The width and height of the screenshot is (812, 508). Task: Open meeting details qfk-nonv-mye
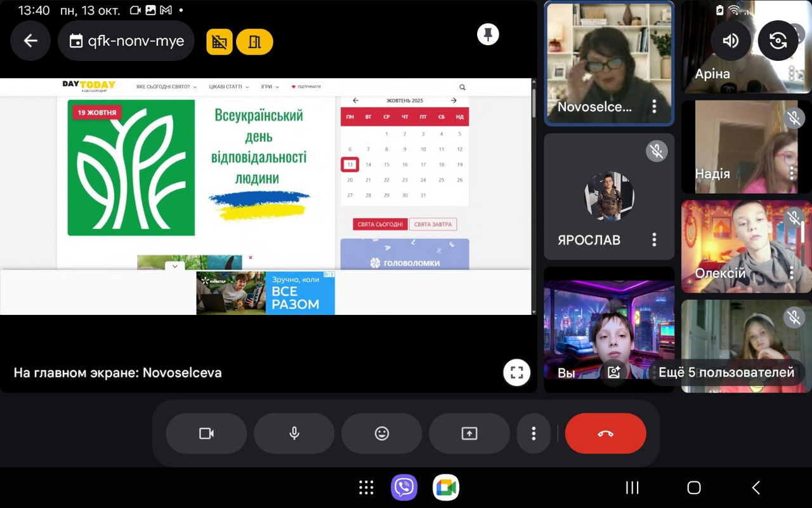126,41
